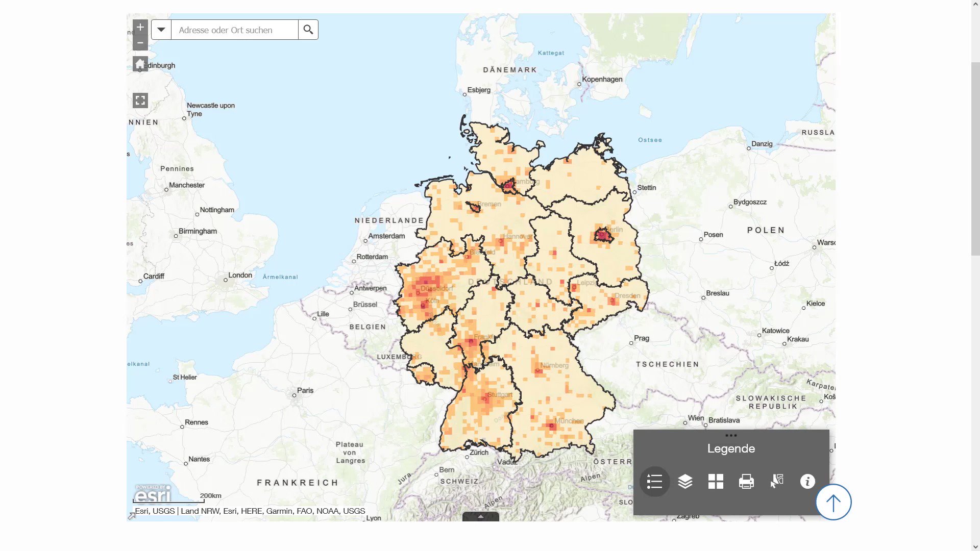Click the NIEDERLANDE country label
The height and width of the screenshot is (551, 980).
click(x=389, y=220)
